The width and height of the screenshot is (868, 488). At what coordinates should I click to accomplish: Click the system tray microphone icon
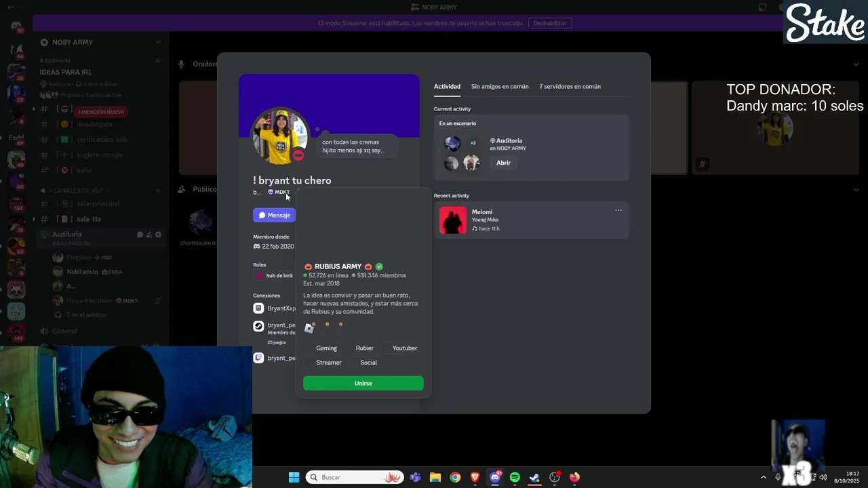pyautogui.click(x=778, y=477)
